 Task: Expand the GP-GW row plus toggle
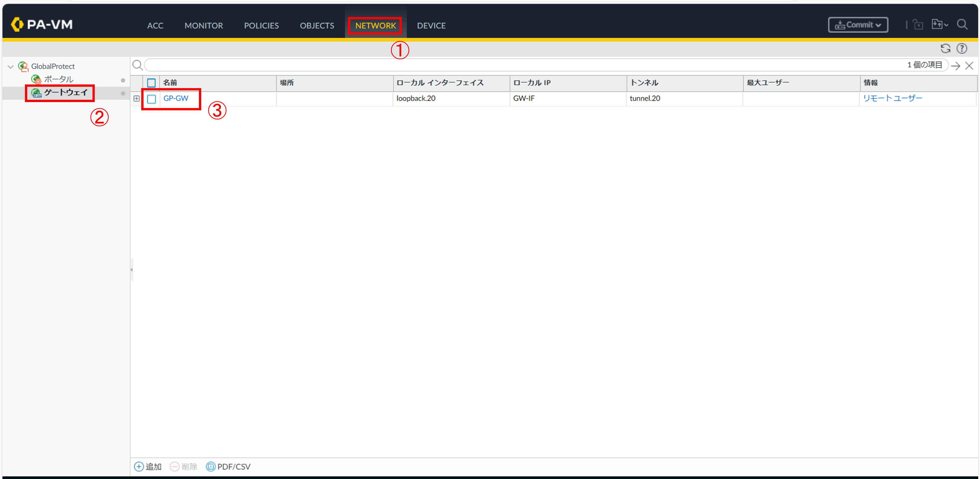137,99
